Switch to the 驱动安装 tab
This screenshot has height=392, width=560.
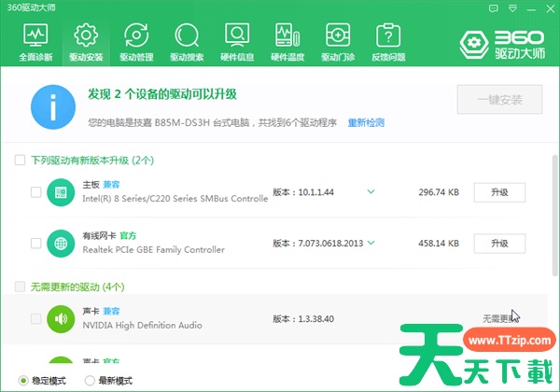[85, 42]
